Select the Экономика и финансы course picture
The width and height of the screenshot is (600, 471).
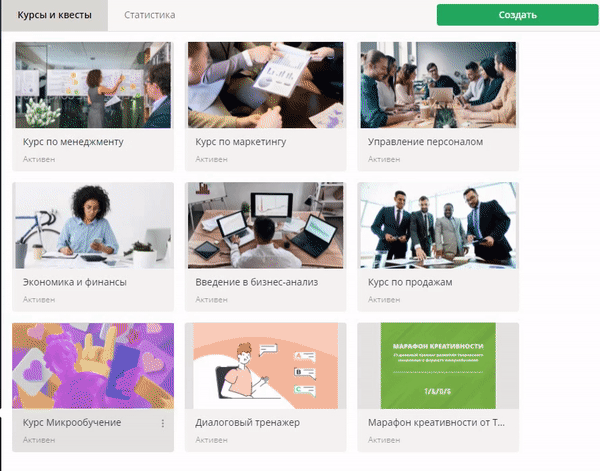[93, 225]
